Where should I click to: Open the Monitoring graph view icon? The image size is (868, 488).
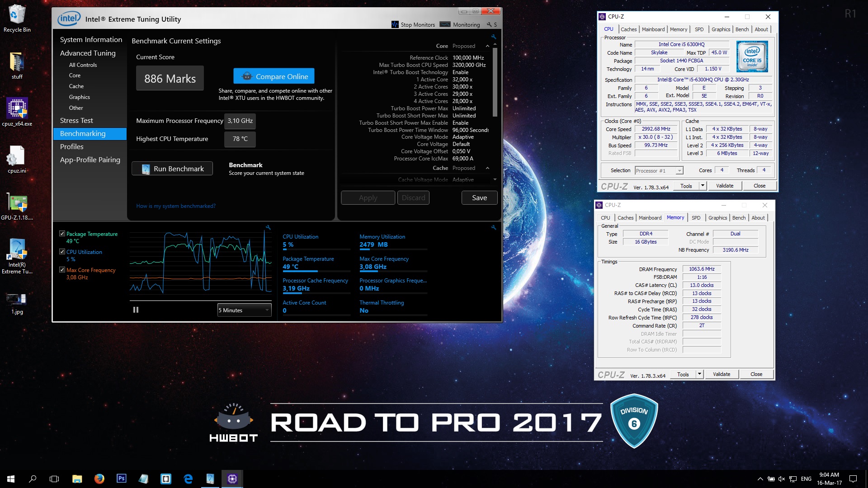pos(445,24)
